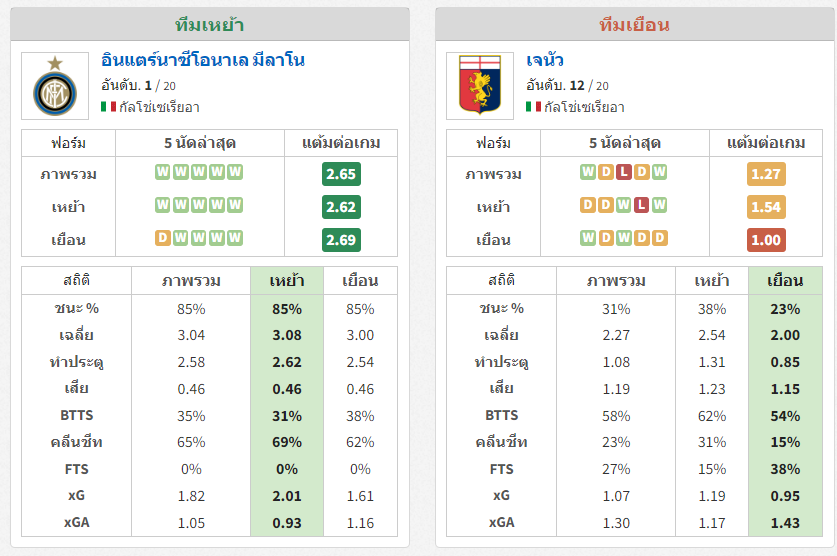Click the green 2.65 points-per-game badge
This screenshot has height=556, width=837.
click(x=341, y=174)
